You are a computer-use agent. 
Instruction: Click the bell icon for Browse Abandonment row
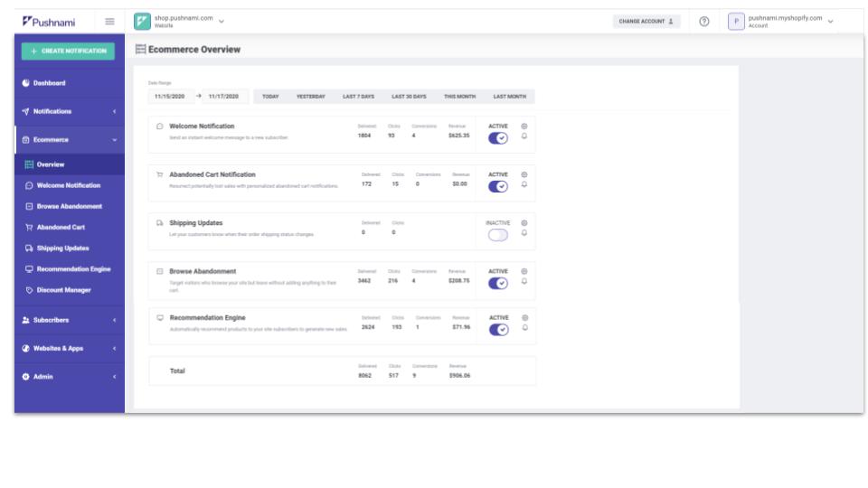coord(524,281)
